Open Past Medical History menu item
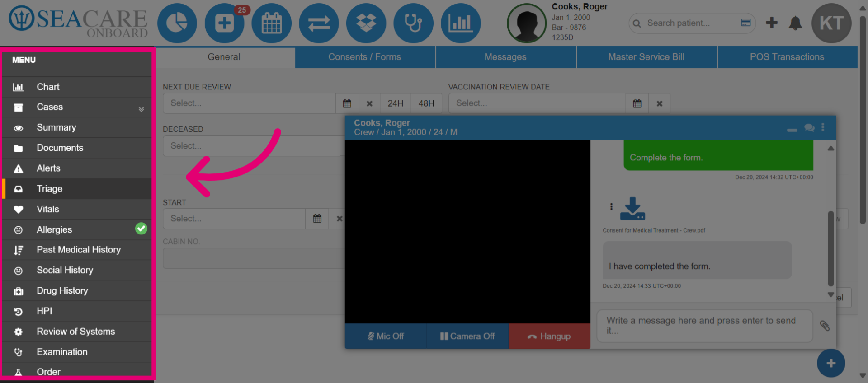 pos(77,250)
